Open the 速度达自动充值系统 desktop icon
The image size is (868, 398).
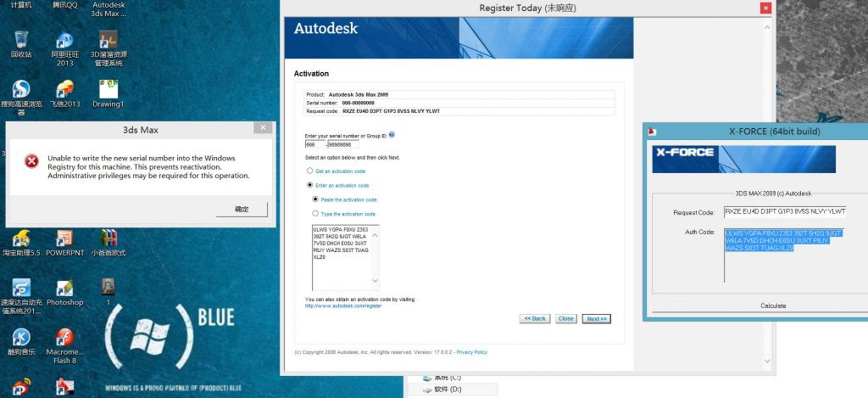21,287
